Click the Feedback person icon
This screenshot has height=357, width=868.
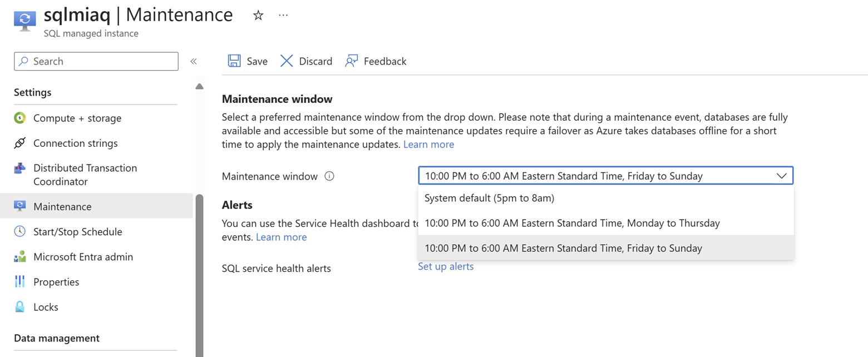(x=352, y=61)
